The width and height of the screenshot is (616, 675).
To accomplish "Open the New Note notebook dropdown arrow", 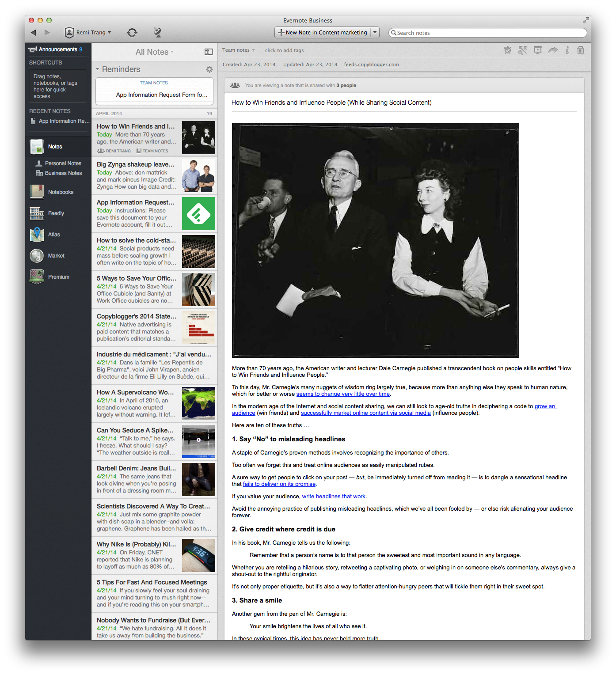I will click(375, 32).
